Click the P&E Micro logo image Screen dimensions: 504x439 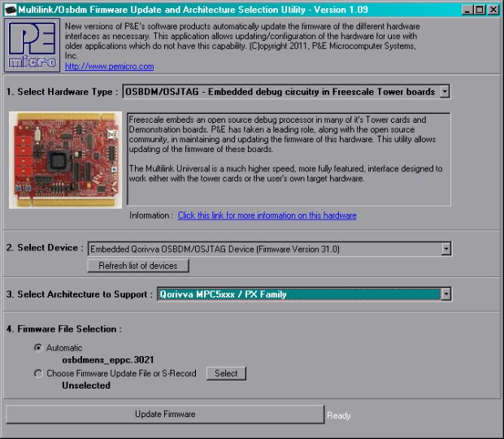[x=33, y=45]
